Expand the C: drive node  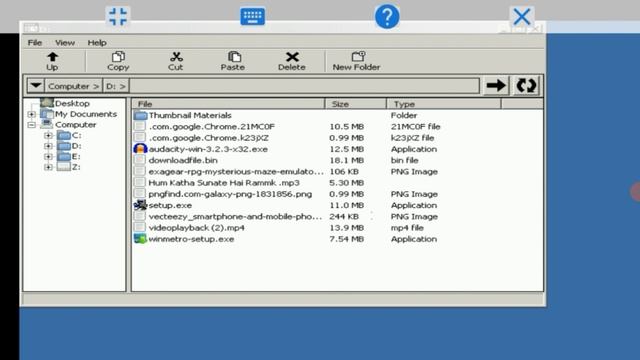48,136
